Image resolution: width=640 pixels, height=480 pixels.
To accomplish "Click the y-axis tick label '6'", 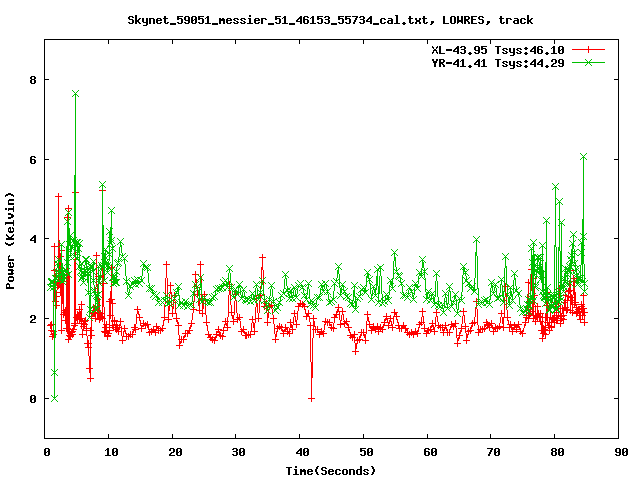I will [33, 160].
